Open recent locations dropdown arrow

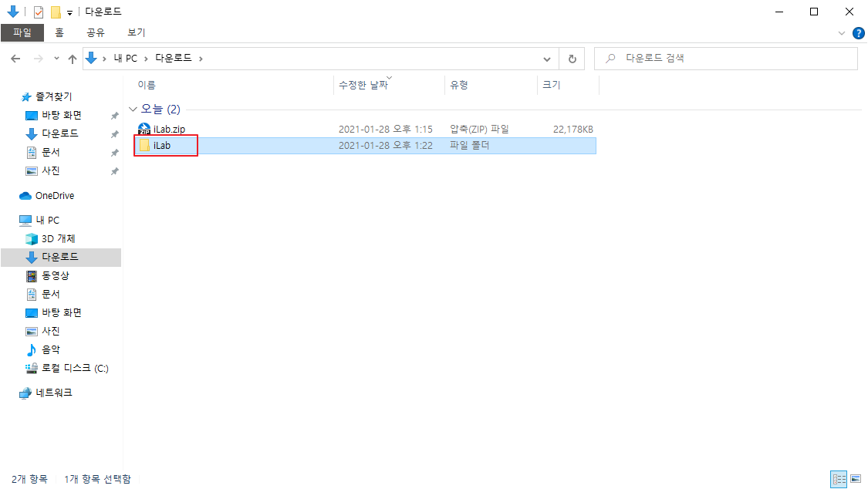[56, 59]
